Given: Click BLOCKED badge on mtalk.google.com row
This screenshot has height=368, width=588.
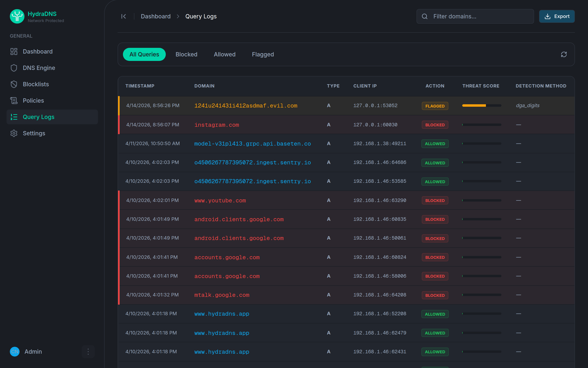Looking at the screenshot, I should coord(435,295).
